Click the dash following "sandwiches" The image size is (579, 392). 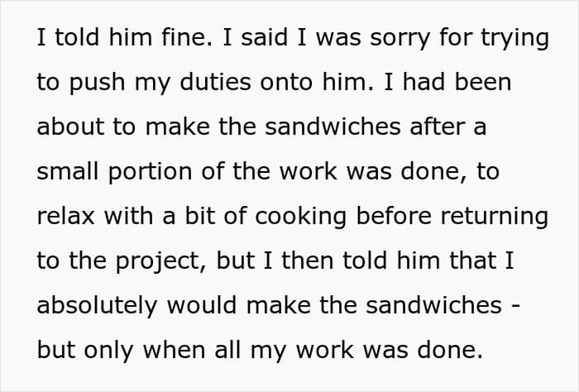(x=517, y=306)
